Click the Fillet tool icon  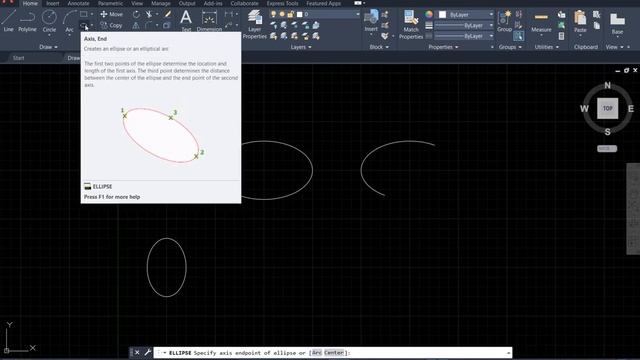pos(149,26)
